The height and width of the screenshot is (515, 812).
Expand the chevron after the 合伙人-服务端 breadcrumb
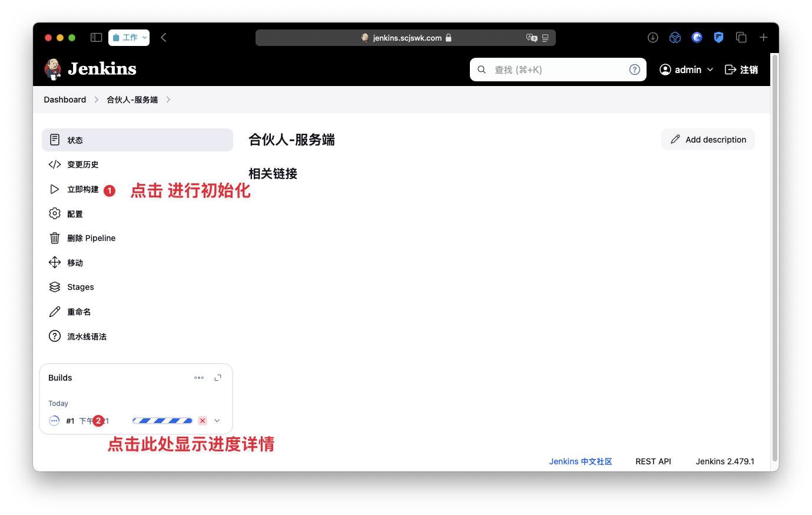point(168,100)
